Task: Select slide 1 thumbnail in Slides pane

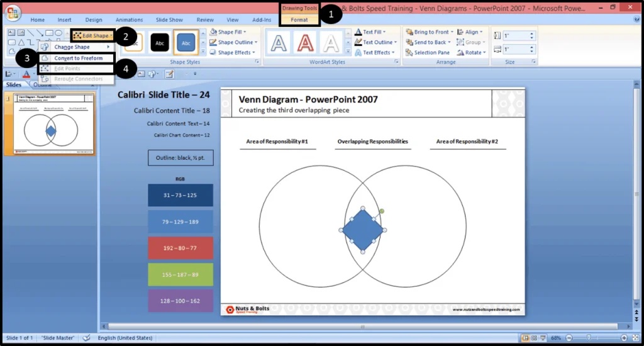Action: [x=53, y=123]
